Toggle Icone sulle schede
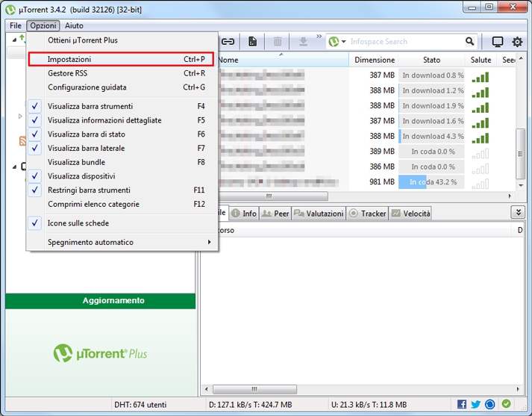The width and height of the screenshot is (532, 416). click(122, 223)
